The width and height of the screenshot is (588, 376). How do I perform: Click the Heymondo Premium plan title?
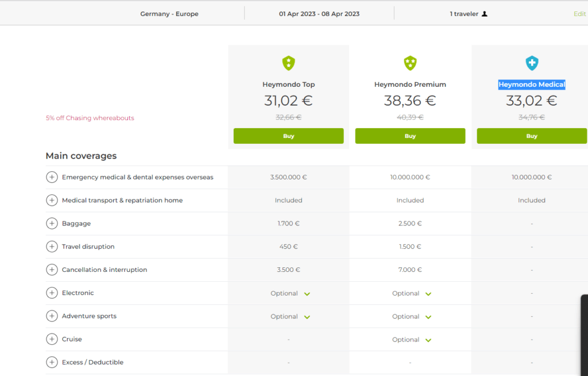tap(410, 85)
